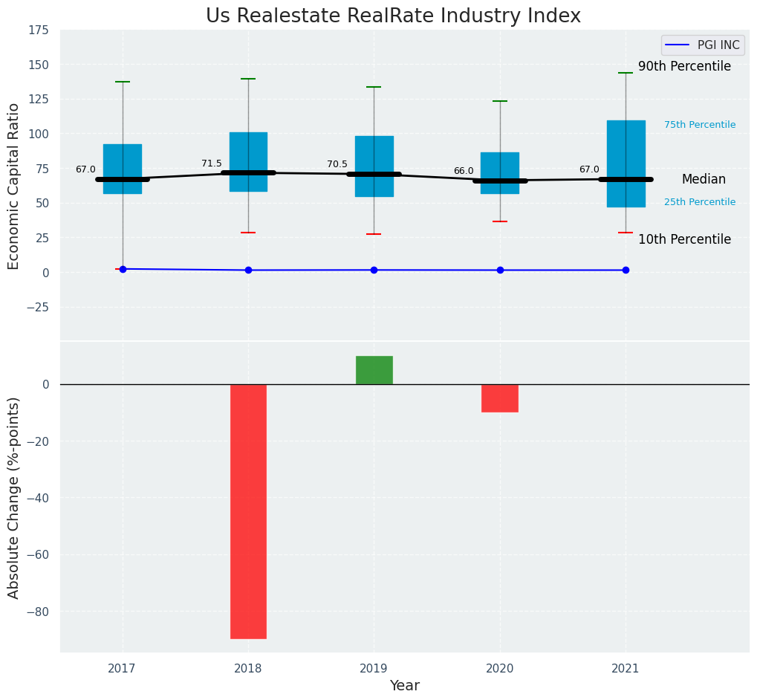
Task: Click the Year x-axis title
Action: (x=404, y=686)
